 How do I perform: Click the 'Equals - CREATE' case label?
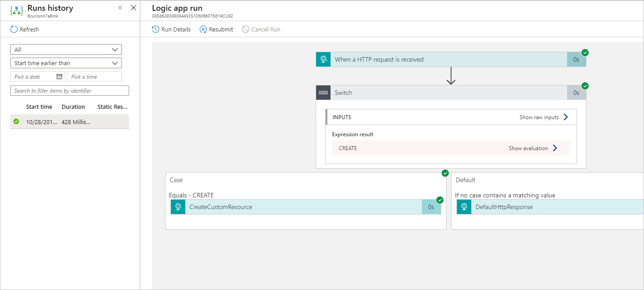click(191, 195)
